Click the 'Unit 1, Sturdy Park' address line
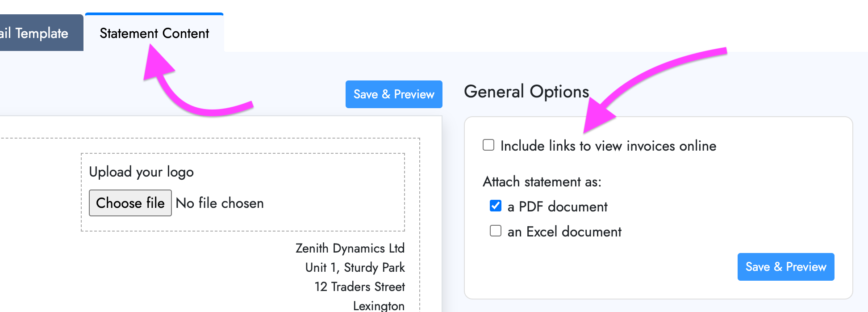This screenshot has height=312, width=868. coord(355,267)
